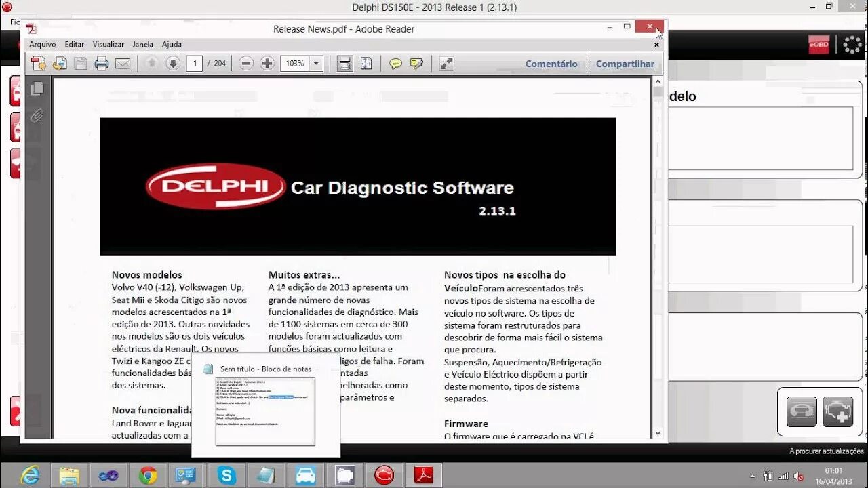Open the Comentário panel
The height and width of the screenshot is (488, 868).
[551, 64]
